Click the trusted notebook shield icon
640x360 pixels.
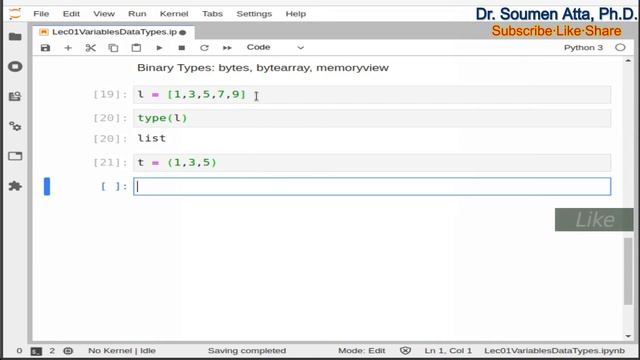405,351
